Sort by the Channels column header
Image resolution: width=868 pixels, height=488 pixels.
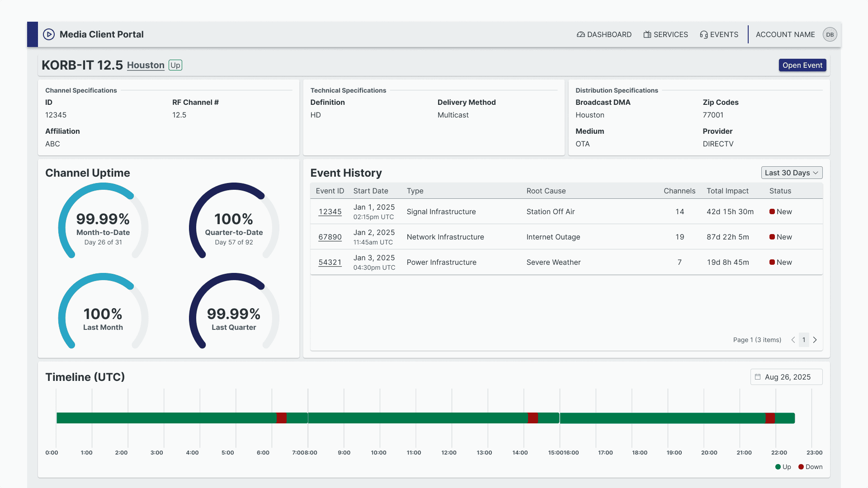(x=679, y=191)
